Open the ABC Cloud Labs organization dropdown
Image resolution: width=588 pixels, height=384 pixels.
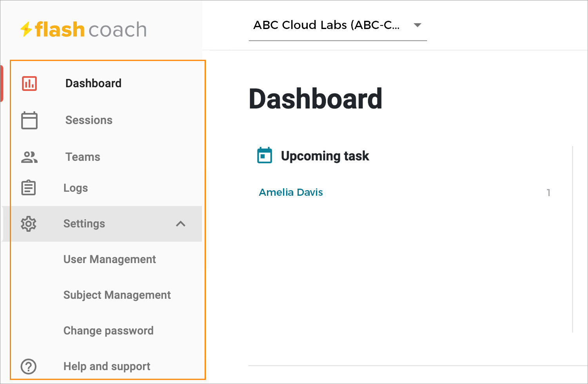point(338,25)
